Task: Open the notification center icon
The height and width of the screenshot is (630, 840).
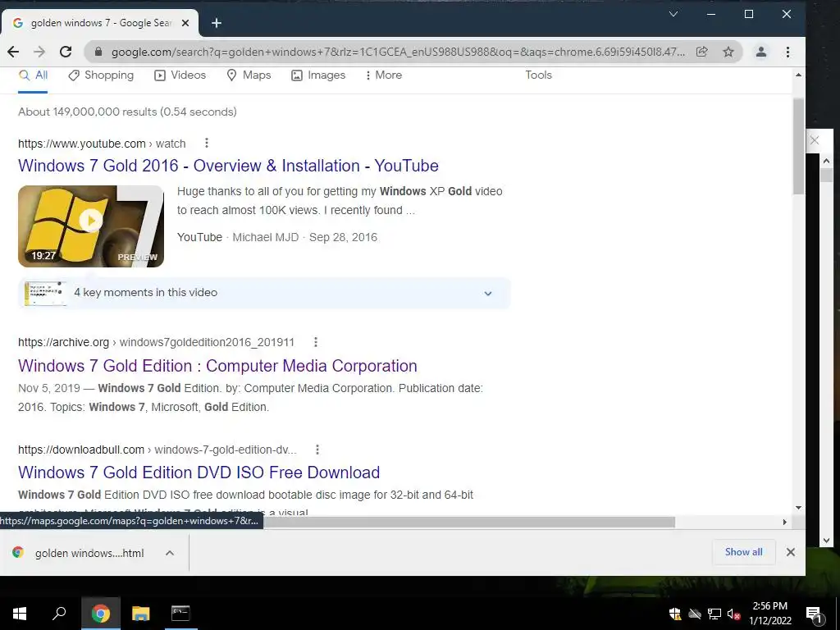Action: (x=814, y=614)
